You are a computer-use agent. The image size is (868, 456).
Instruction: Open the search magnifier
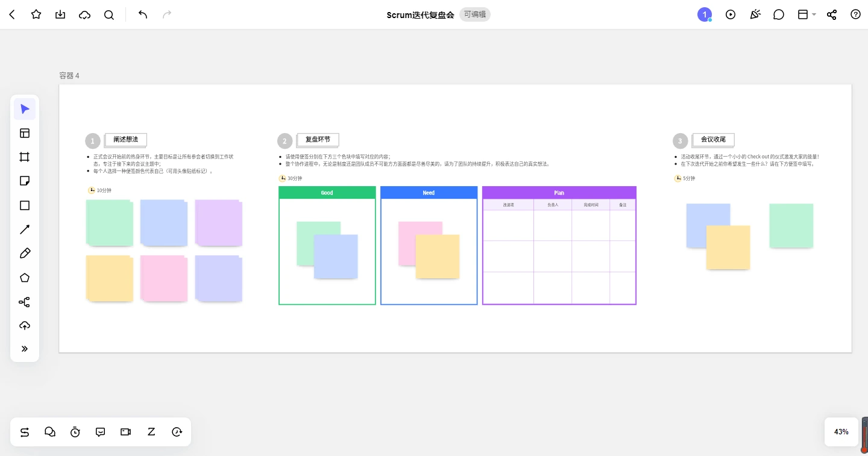point(109,14)
